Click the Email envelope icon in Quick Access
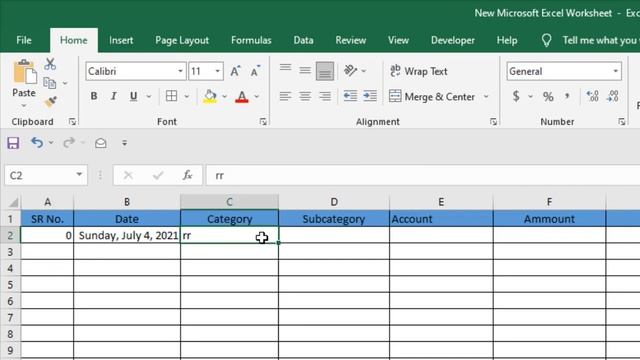640x360 pixels. click(x=100, y=143)
